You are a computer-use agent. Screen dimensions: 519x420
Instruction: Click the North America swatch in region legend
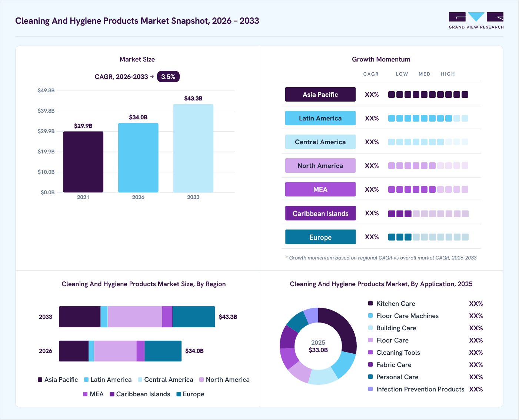pos(202,380)
